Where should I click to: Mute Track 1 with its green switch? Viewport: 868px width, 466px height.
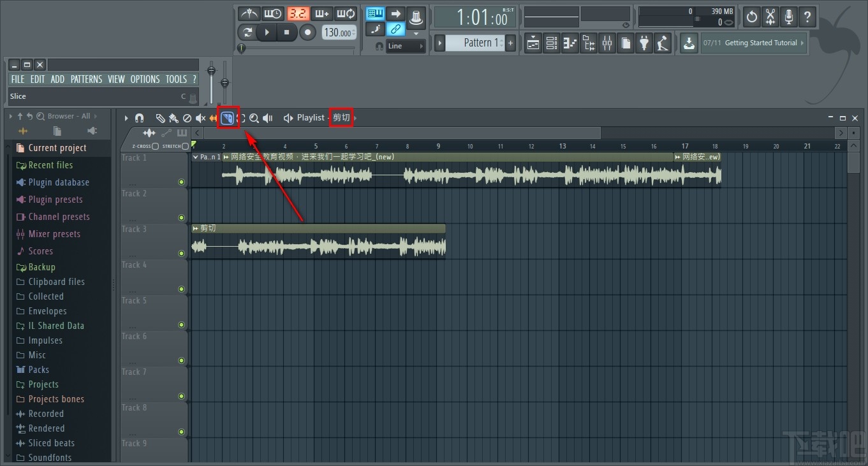click(181, 182)
